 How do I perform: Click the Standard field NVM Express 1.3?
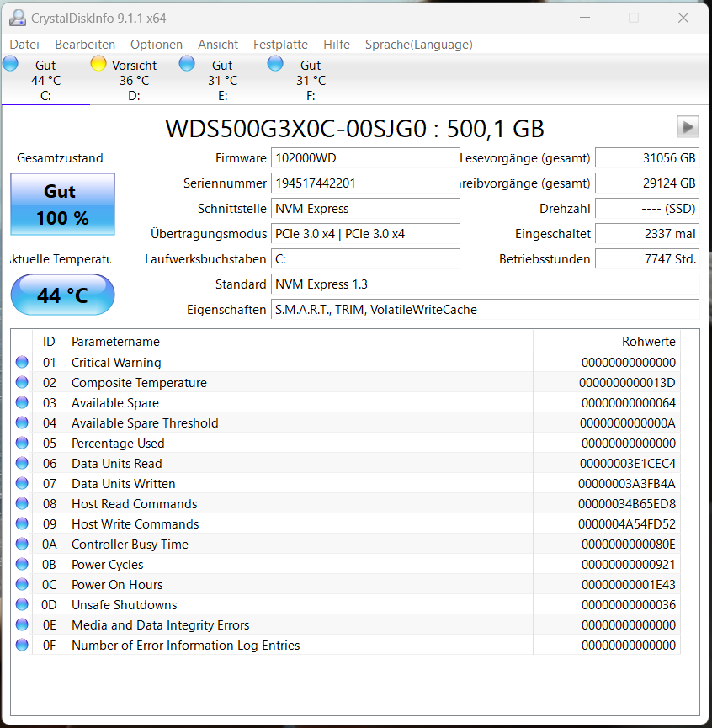click(486, 284)
